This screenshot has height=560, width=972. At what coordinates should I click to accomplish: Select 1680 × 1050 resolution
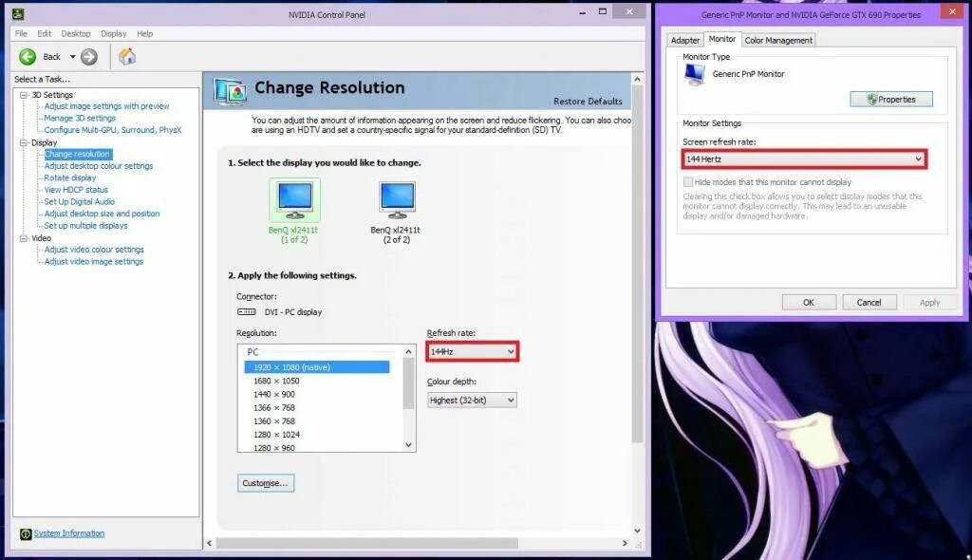tap(276, 381)
